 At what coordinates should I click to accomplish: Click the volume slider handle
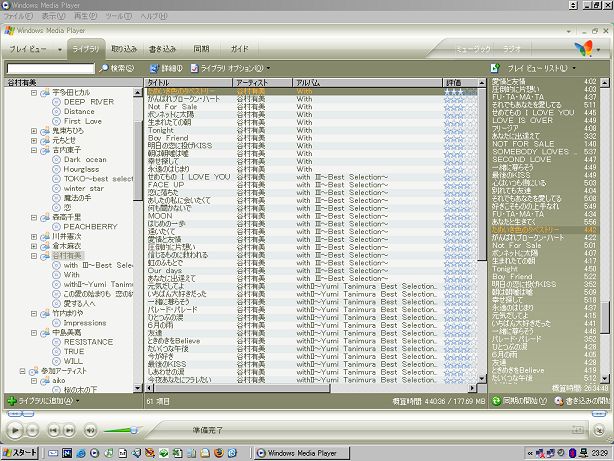pyautogui.click(x=134, y=430)
